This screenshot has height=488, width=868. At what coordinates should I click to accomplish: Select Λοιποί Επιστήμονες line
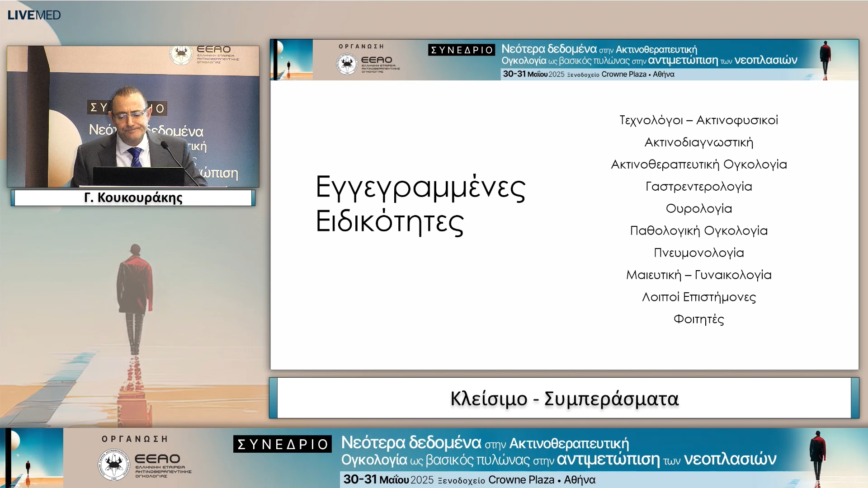pyautogui.click(x=698, y=297)
